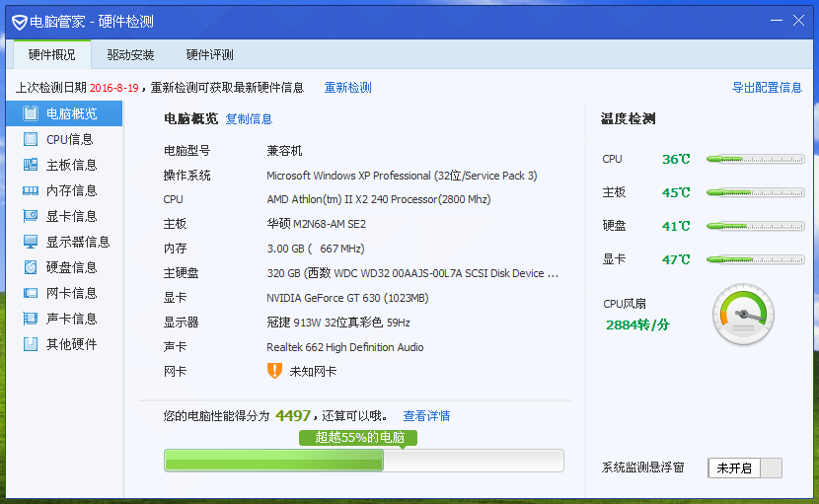Open the 内存信息 sidebar icon

coord(31,190)
